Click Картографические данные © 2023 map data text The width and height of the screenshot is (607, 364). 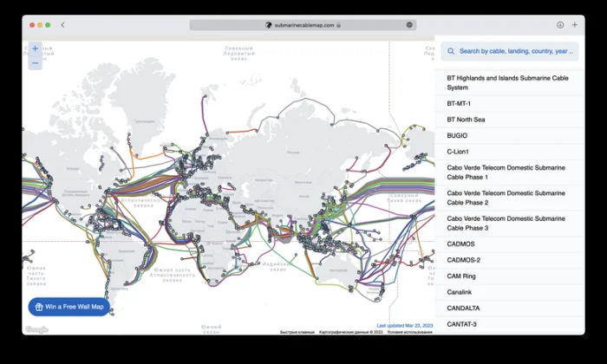[350, 332]
